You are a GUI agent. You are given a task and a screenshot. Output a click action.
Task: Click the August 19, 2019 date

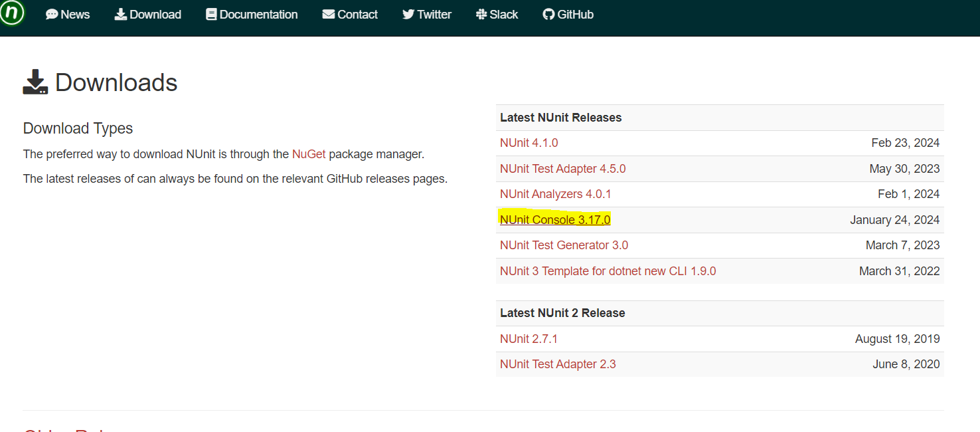(898, 339)
